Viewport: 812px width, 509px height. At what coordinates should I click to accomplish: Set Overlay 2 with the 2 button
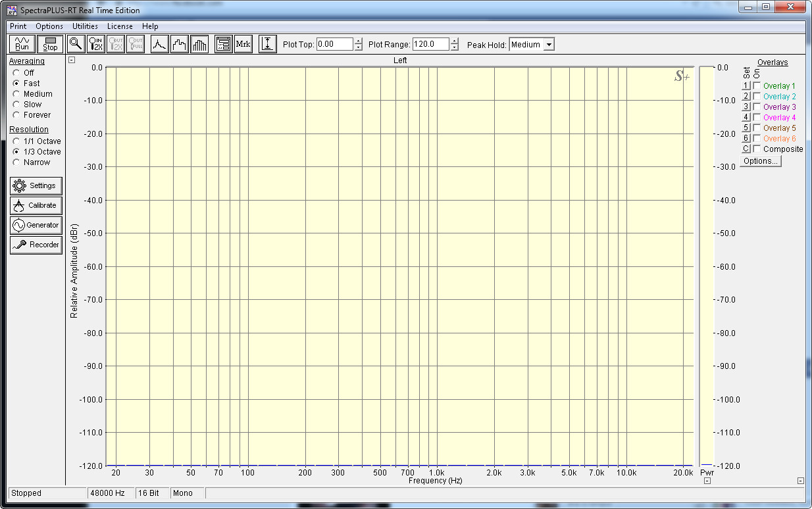746,96
